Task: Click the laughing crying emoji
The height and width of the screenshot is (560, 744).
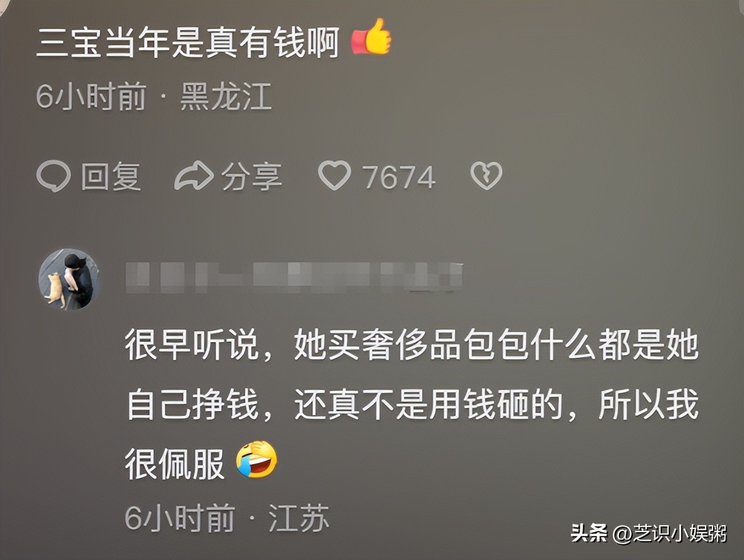Action: coord(257,459)
